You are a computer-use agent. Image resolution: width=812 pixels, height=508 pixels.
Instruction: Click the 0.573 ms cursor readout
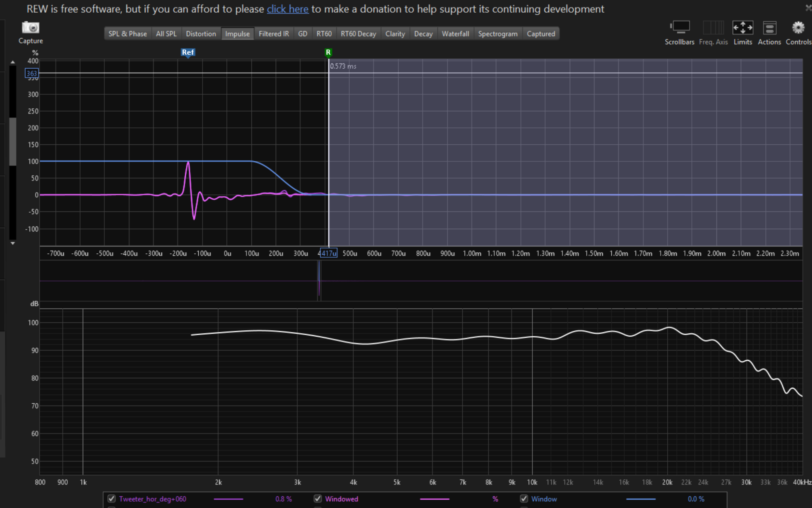[x=343, y=66]
